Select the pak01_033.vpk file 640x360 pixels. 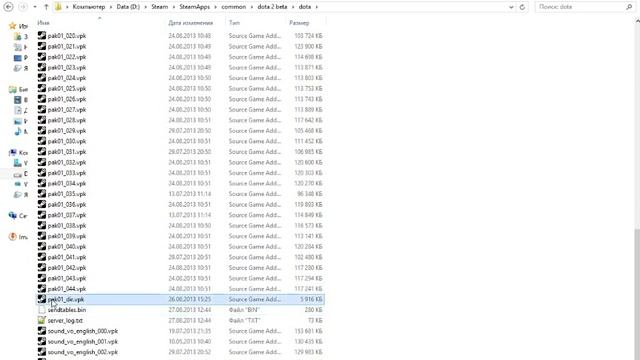click(67, 173)
